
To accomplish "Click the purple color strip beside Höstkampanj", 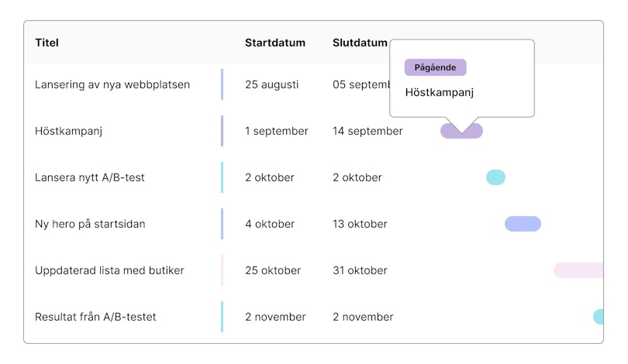I will pyautogui.click(x=222, y=131).
